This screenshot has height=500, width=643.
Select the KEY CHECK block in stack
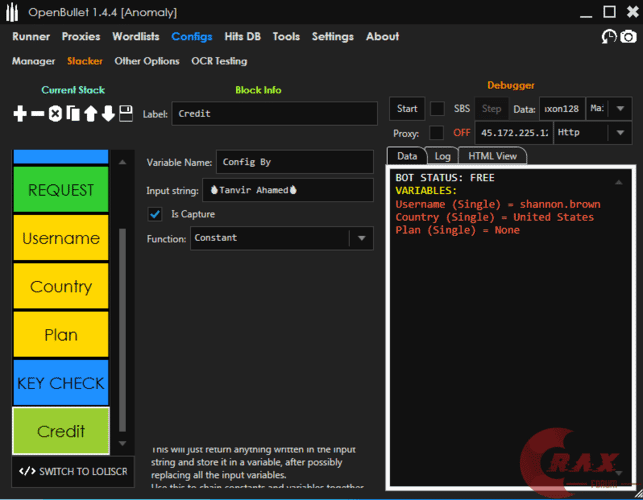pyautogui.click(x=60, y=383)
